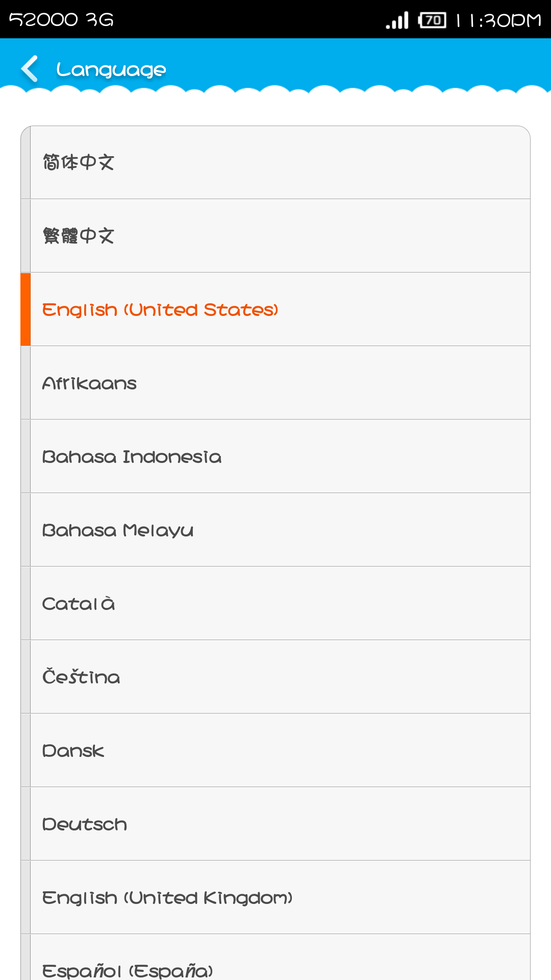Tap the battery level icon

(432, 20)
